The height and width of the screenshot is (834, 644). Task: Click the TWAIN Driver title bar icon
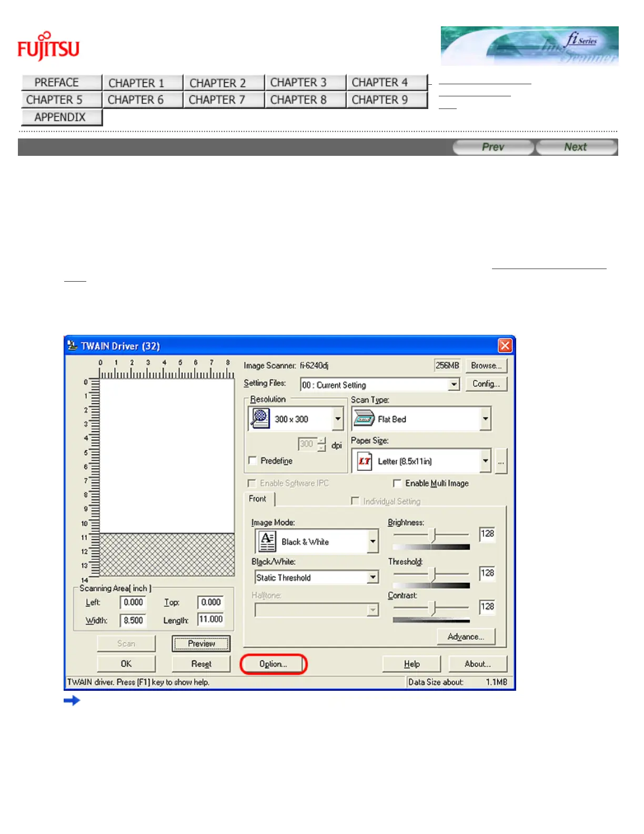pyautogui.click(x=73, y=345)
